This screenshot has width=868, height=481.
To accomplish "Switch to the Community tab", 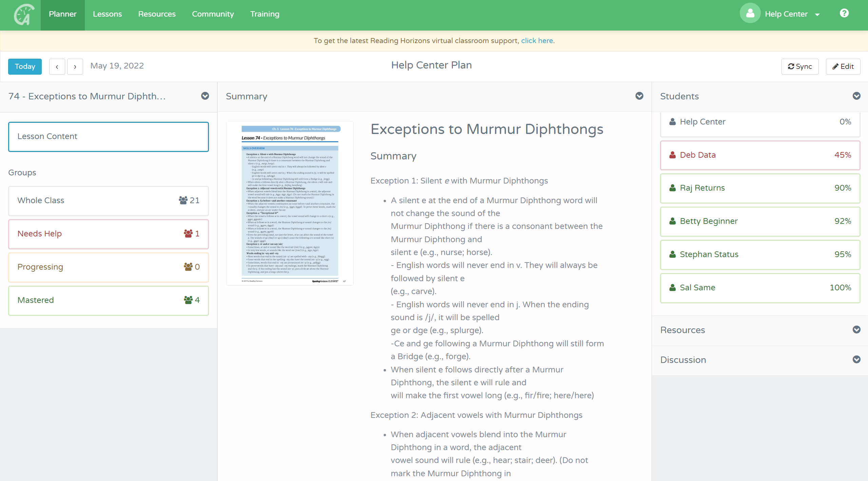I will [x=213, y=14].
